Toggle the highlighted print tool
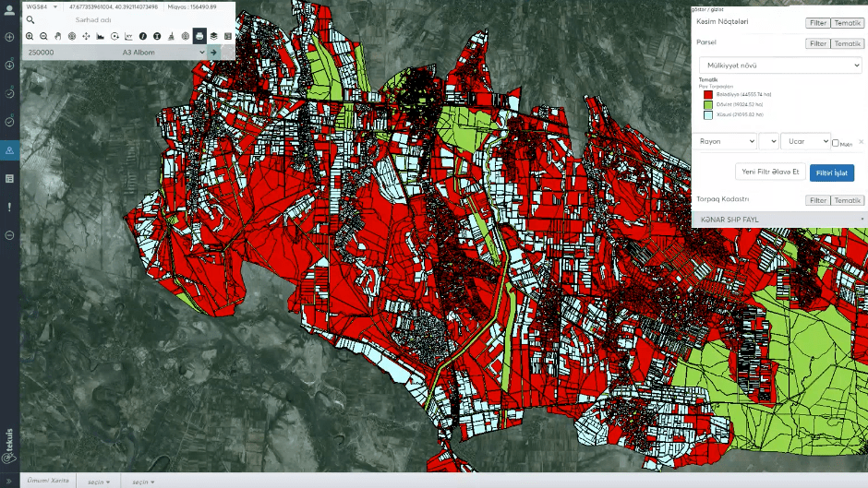Viewport: 868px width, 488px height. 199,36
